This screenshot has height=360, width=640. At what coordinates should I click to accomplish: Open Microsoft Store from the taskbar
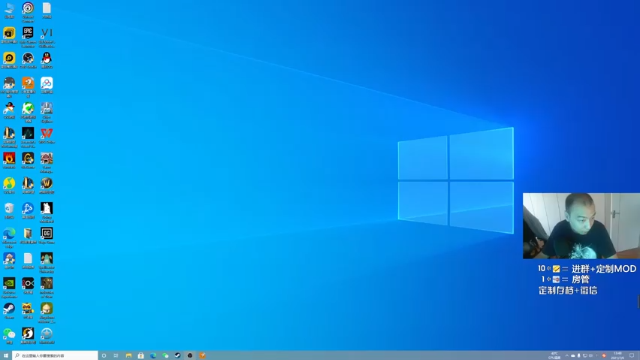[141, 356]
